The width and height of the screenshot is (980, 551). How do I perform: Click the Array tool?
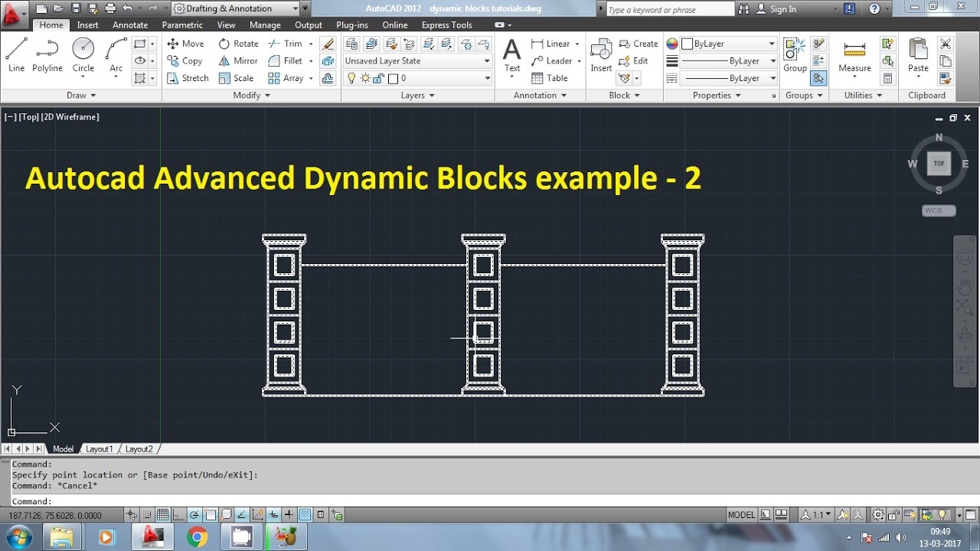coord(286,78)
